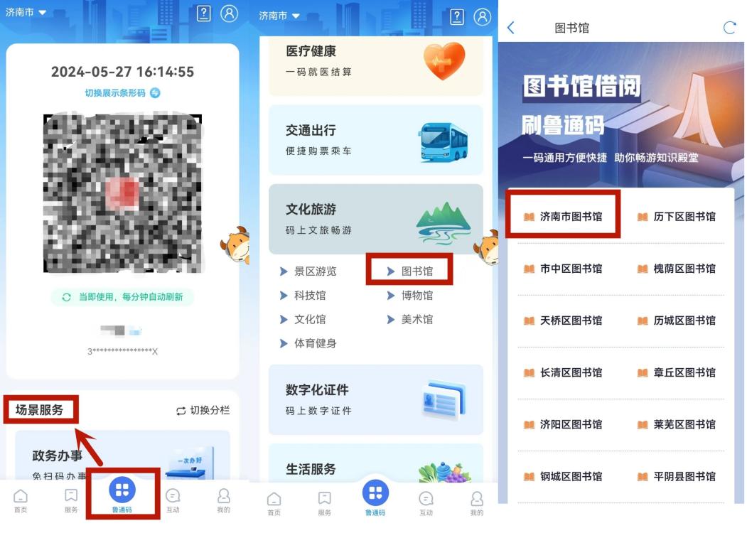Select 莱芜区图书馆
The height and width of the screenshot is (560, 747).
tap(677, 424)
